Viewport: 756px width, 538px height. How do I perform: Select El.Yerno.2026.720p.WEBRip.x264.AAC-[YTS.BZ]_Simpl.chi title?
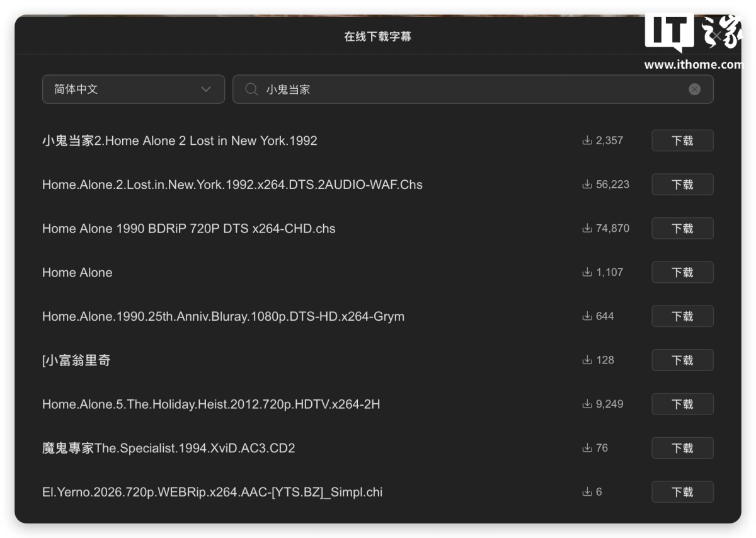click(x=212, y=492)
